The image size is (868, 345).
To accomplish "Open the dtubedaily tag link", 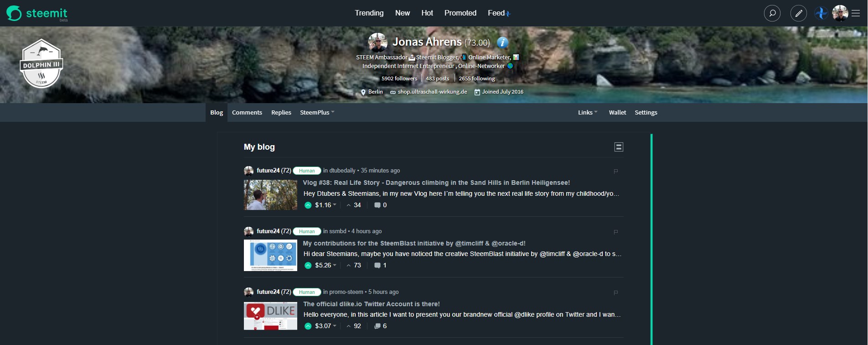I will coord(342,171).
